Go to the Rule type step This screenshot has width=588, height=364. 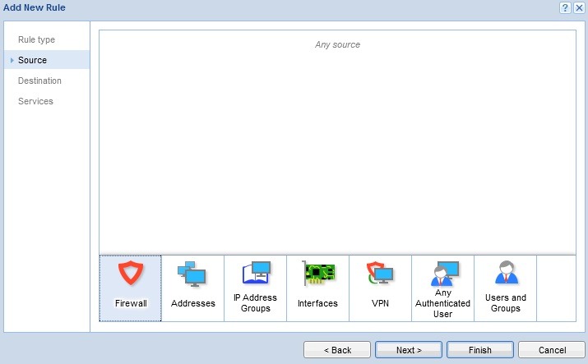tap(36, 39)
